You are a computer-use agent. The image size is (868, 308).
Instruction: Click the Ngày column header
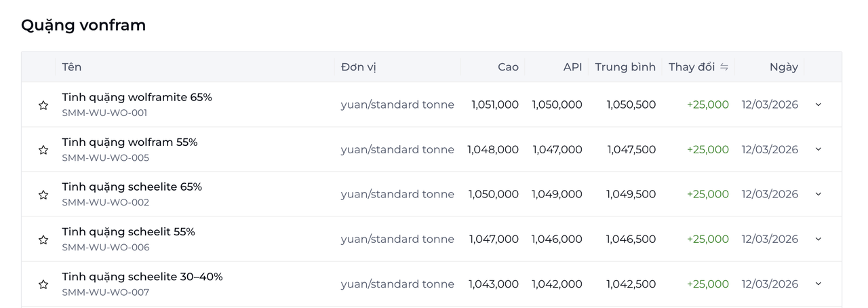click(x=783, y=66)
